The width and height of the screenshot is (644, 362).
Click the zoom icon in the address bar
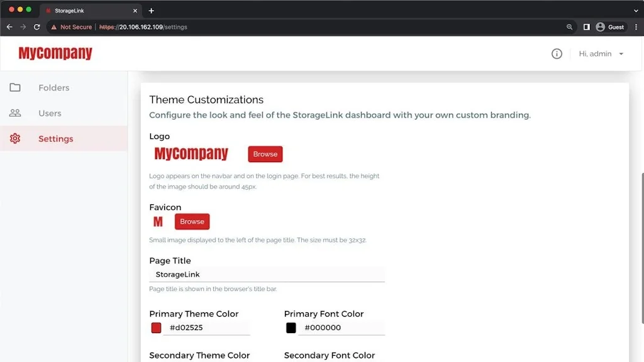570,27
